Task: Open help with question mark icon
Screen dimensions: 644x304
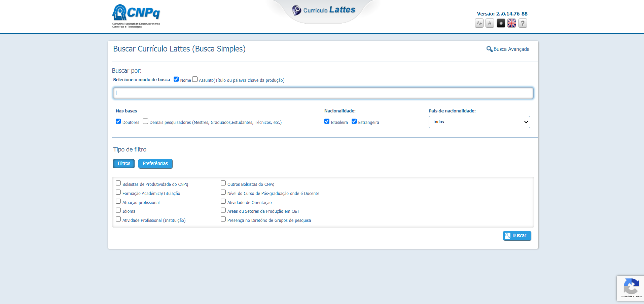Action: coord(523,23)
